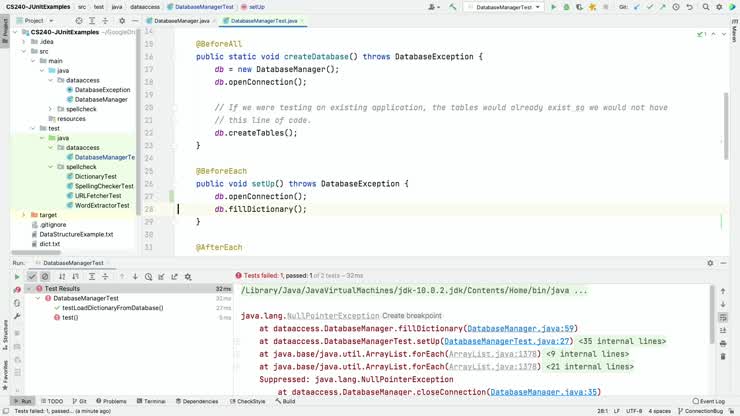The image size is (740, 416).
Task: Run DatabaseManagerTest with the green play icon
Action: click(554, 7)
